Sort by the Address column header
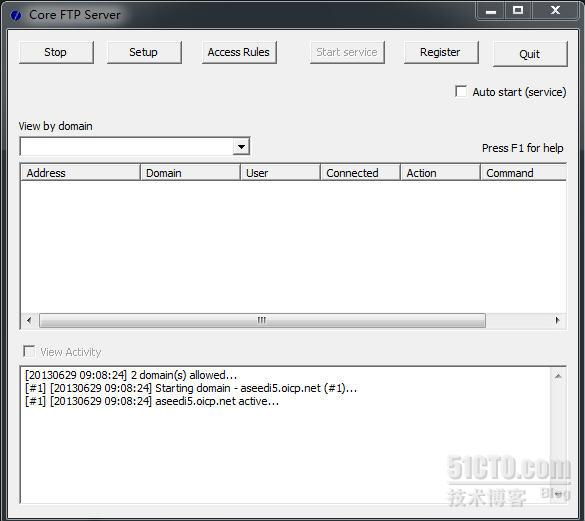Image resolution: width=585 pixels, height=521 pixels. (80, 173)
